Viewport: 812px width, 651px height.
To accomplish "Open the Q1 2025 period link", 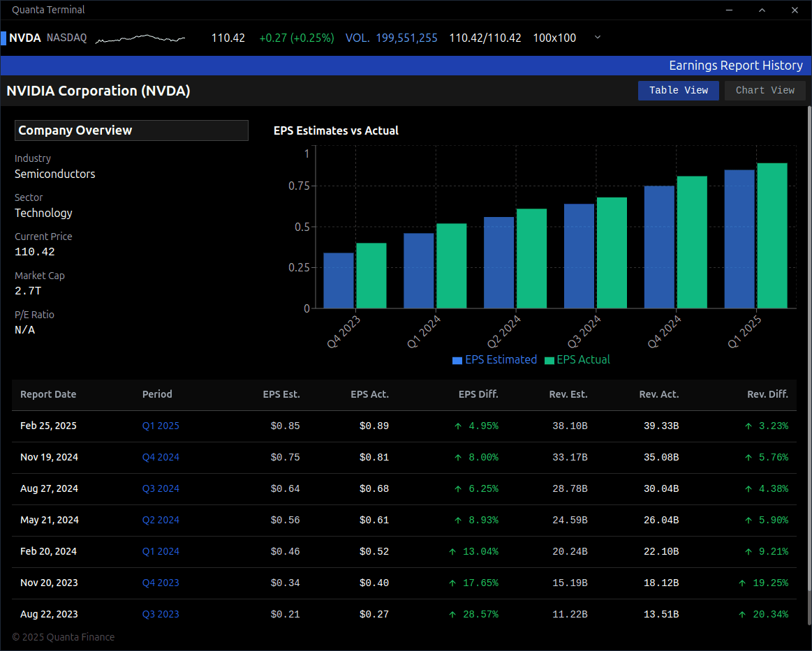I will coord(161,426).
